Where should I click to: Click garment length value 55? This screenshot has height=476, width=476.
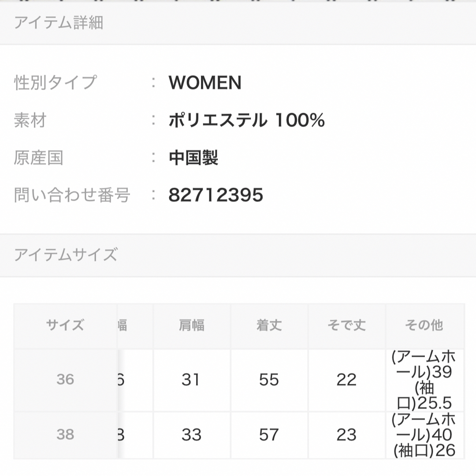[x=269, y=380]
